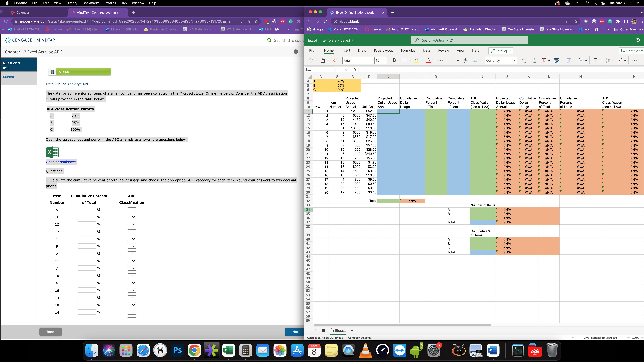Viewport: 644px width, 362px height.
Task: Open Calculator from the Dock
Action: point(246,351)
